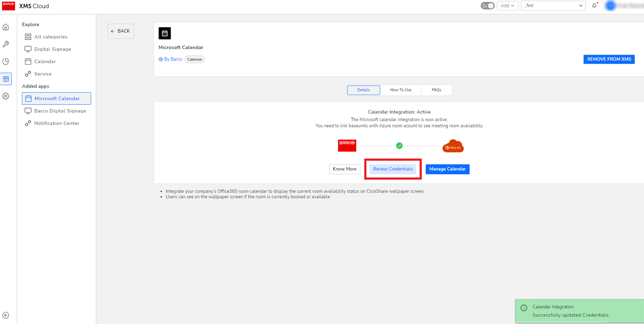Click the black Microsoft Calendar app icon

164,33
